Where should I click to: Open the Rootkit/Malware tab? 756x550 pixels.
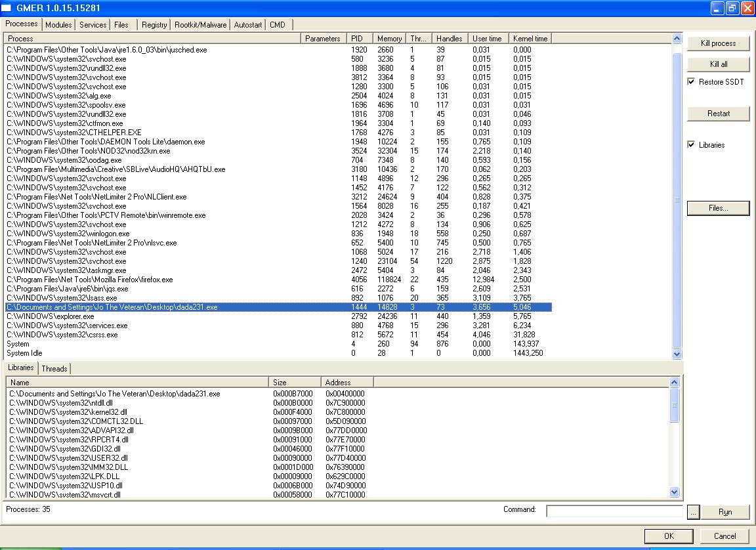click(x=201, y=24)
